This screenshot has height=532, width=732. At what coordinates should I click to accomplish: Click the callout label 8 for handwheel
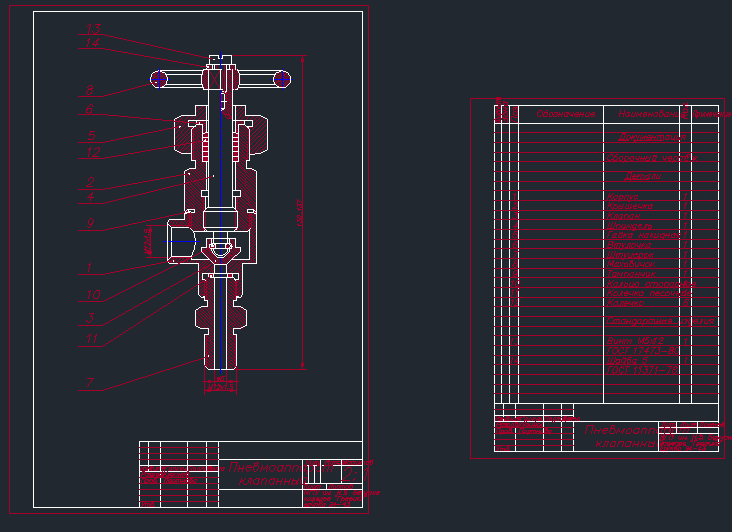pos(90,90)
